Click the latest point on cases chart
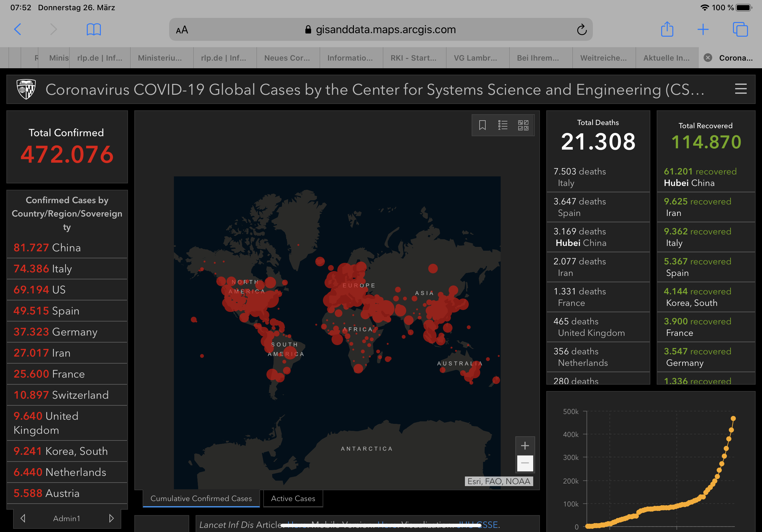The width and height of the screenshot is (762, 532). (x=733, y=418)
